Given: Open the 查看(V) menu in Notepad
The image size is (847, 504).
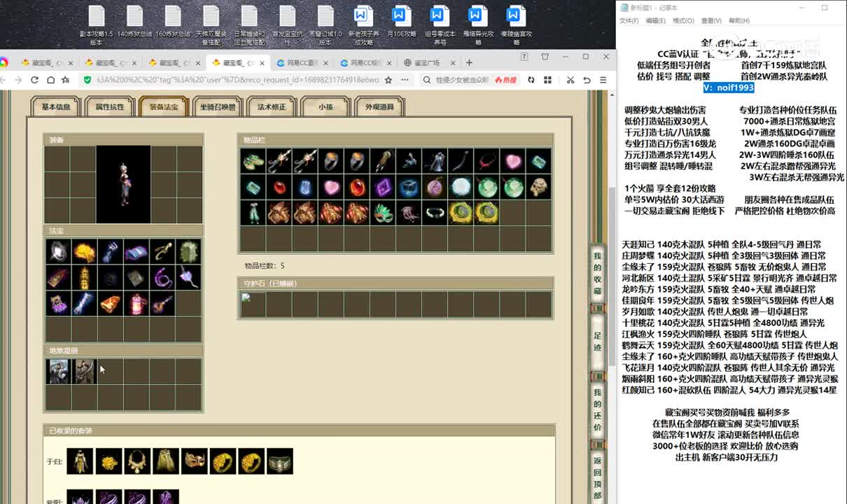Looking at the screenshot, I should pos(711,21).
